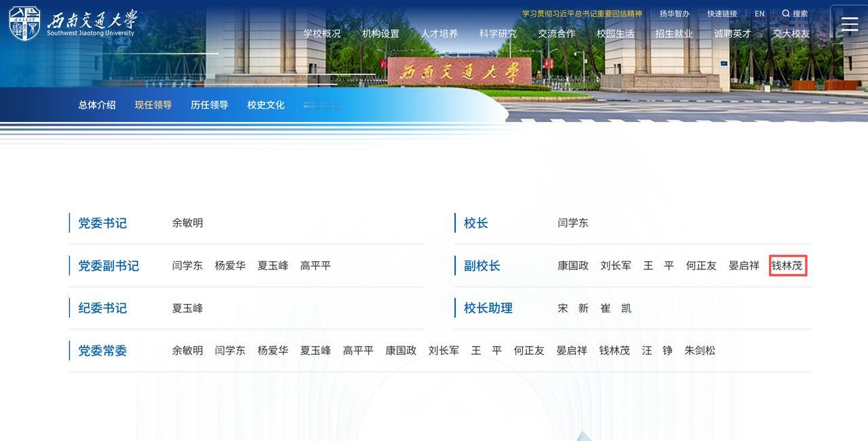This screenshot has width=868, height=441.
Task: Open the 机构设置 main menu
Action: 380,33
